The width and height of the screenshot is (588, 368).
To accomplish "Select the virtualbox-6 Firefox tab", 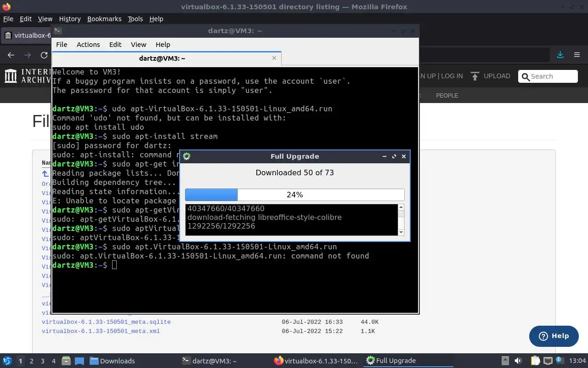I will click(27, 35).
